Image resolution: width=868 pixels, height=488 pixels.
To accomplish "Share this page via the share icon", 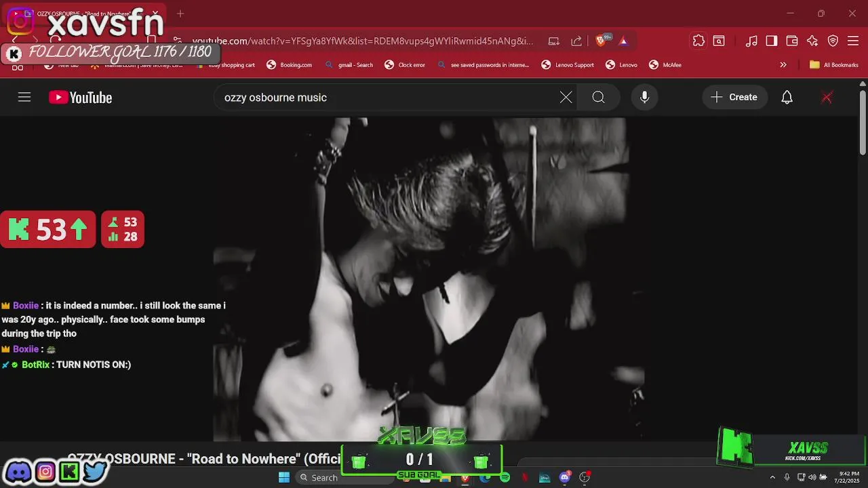I will (x=576, y=41).
